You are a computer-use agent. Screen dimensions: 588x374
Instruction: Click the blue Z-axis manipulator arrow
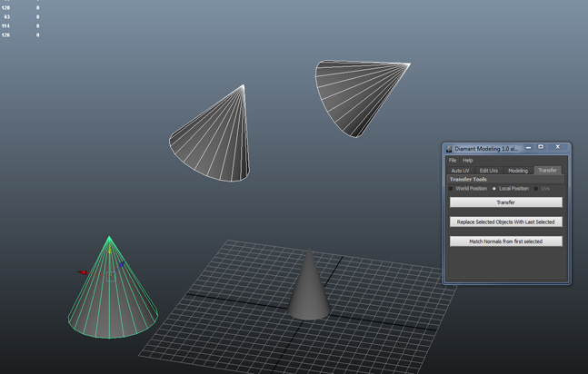click(121, 265)
